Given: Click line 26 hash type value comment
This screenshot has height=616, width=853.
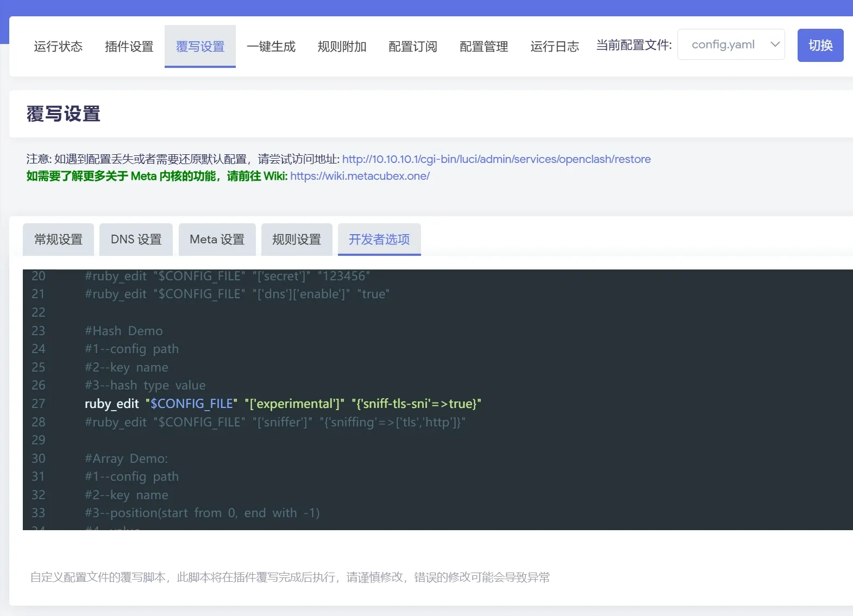Looking at the screenshot, I should point(145,385).
